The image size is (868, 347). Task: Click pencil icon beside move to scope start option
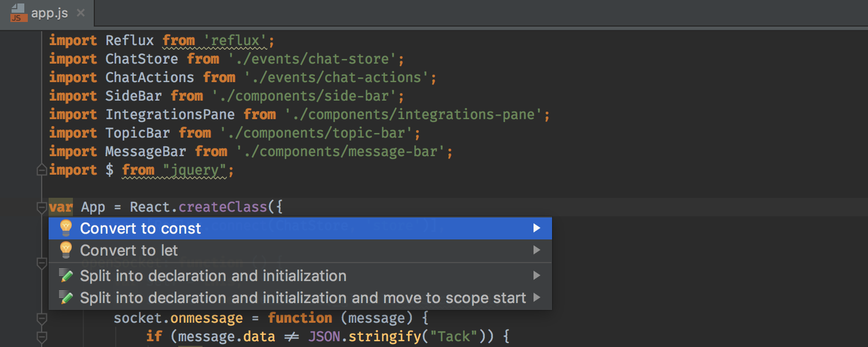[x=66, y=298]
